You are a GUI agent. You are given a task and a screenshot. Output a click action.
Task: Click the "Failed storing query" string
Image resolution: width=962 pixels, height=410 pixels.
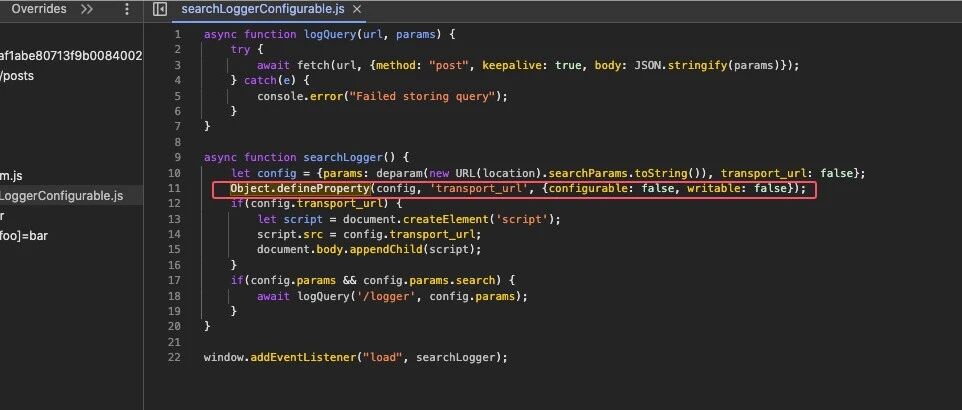point(422,96)
